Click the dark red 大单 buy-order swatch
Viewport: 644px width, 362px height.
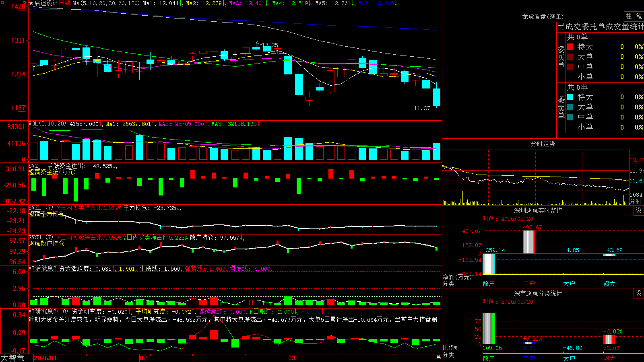coord(570,57)
